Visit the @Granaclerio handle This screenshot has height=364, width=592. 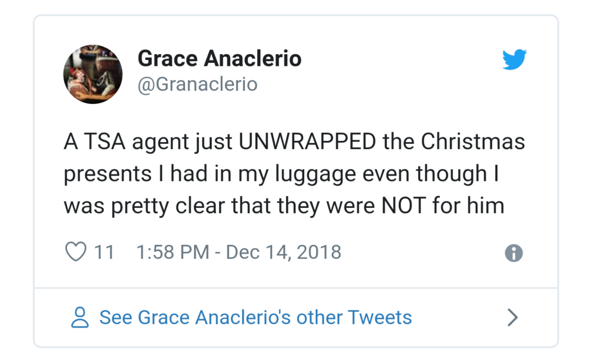(198, 84)
